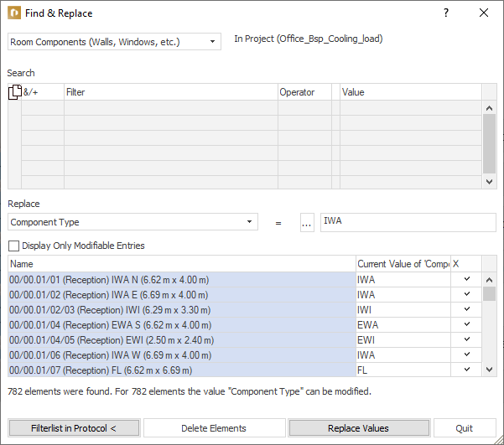Click the Operator column header
Screen dimensions: 504x445
[304, 92]
